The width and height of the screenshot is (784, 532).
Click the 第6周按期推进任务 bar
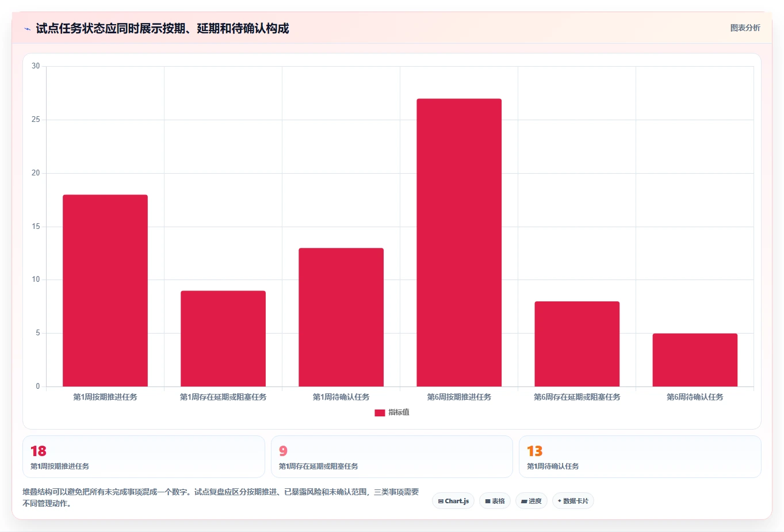pyautogui.click(x=459, y=243)
